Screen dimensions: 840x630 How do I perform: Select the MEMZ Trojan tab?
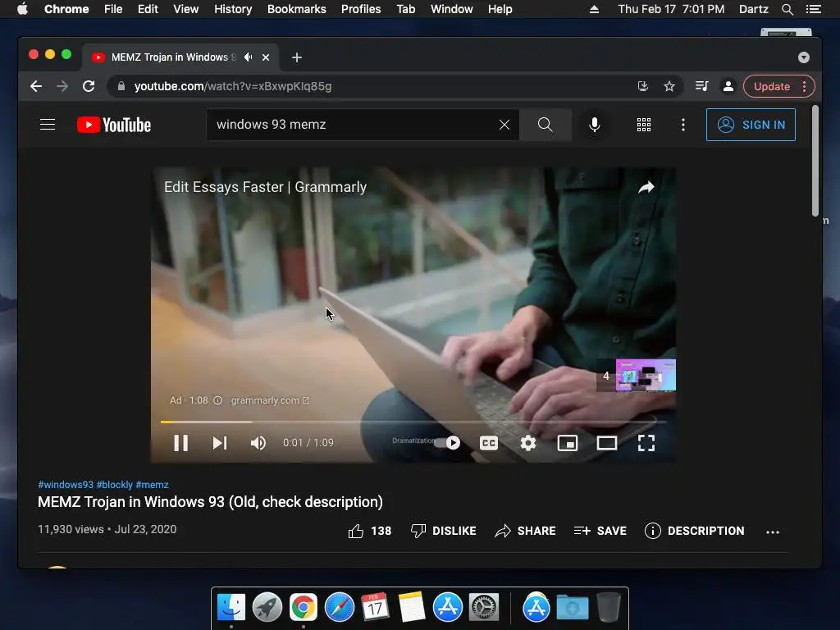180,57
